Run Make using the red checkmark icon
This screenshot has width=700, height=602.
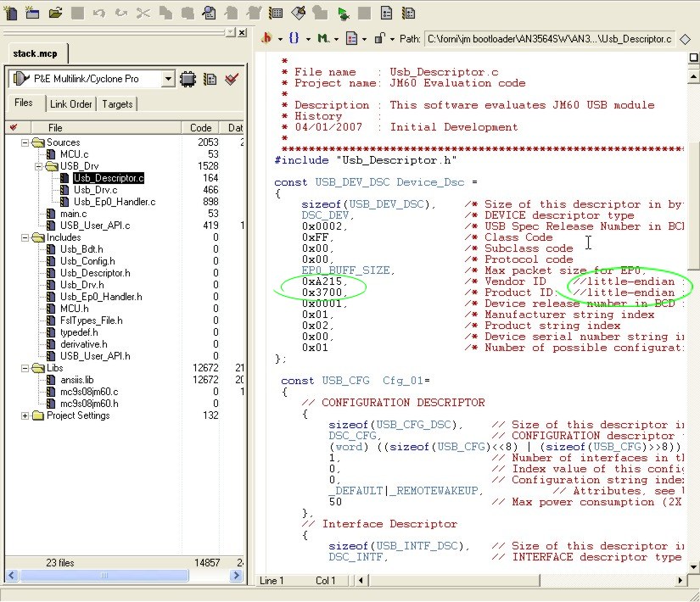click(x=232, y=78)
